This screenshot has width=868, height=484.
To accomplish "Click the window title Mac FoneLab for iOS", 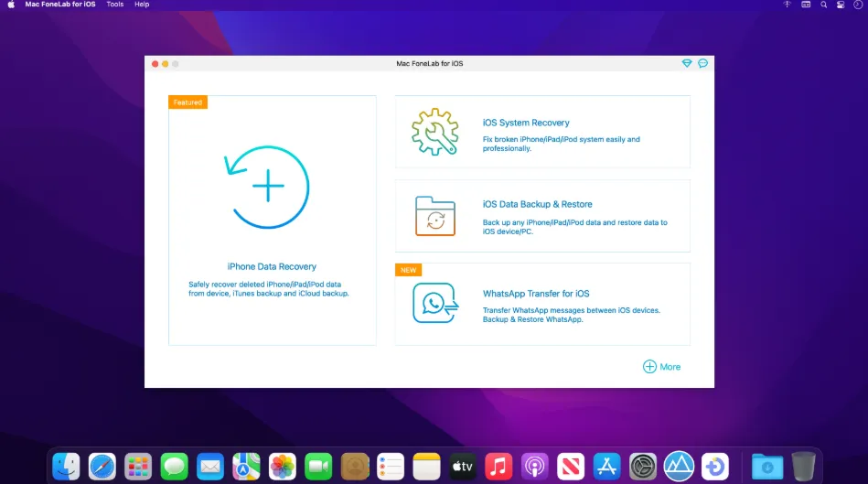I will tap(430, 64).
